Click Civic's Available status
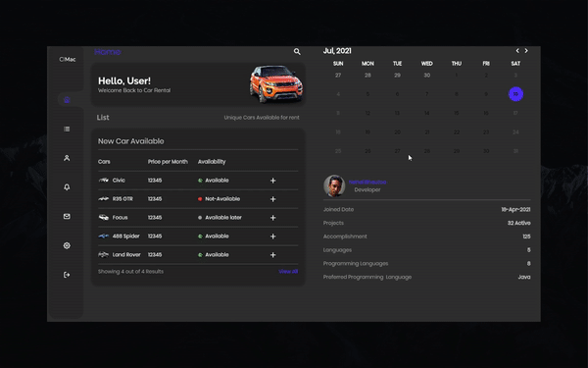This screenshot has width=588, height=368. [217, 181]
